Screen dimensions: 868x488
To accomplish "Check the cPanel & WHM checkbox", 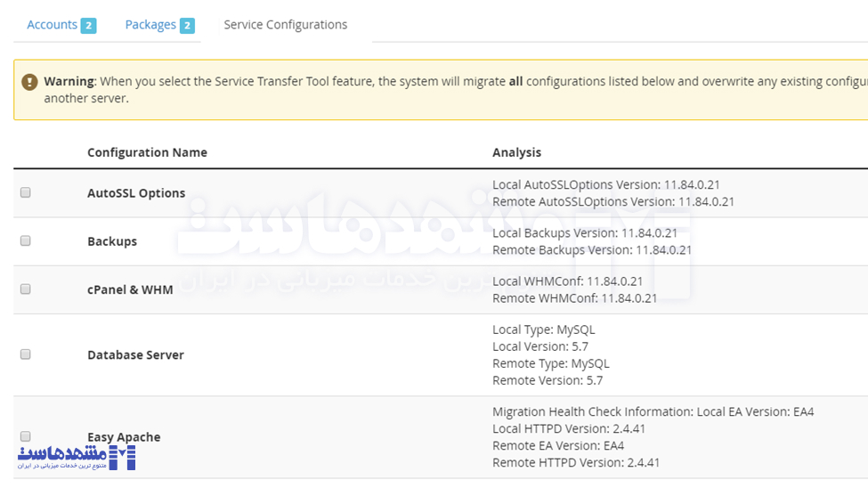I will (26, 289).
